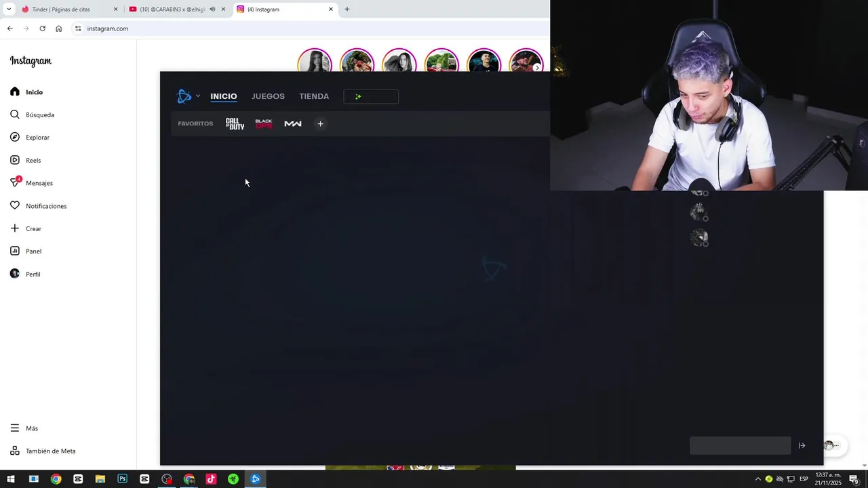The width and height of the screenshot is (868, 488).
Task: Open the first story in stories row
Action: [x=315, y=62]
